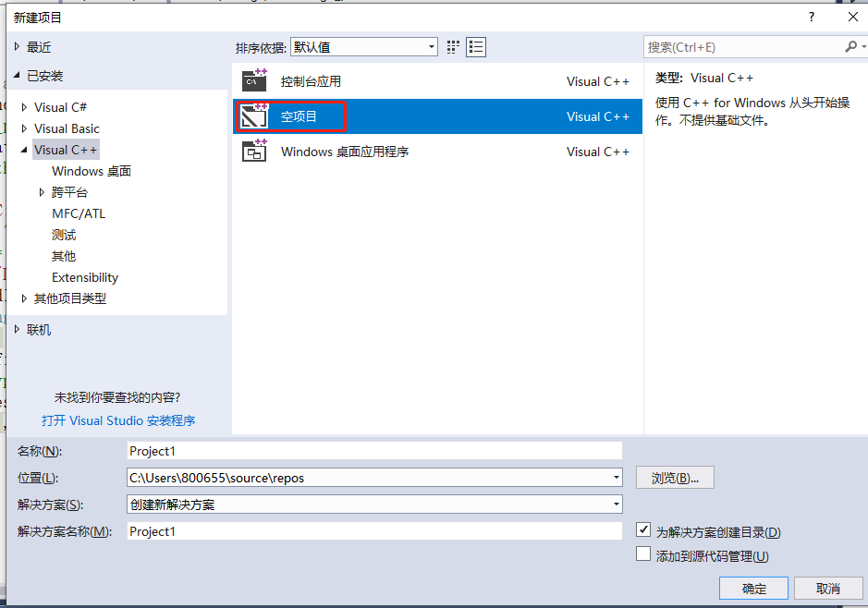The width and height of the screenshot is (868, 608).
Task: Select Extensibility tree item
Action: (85, 277)
